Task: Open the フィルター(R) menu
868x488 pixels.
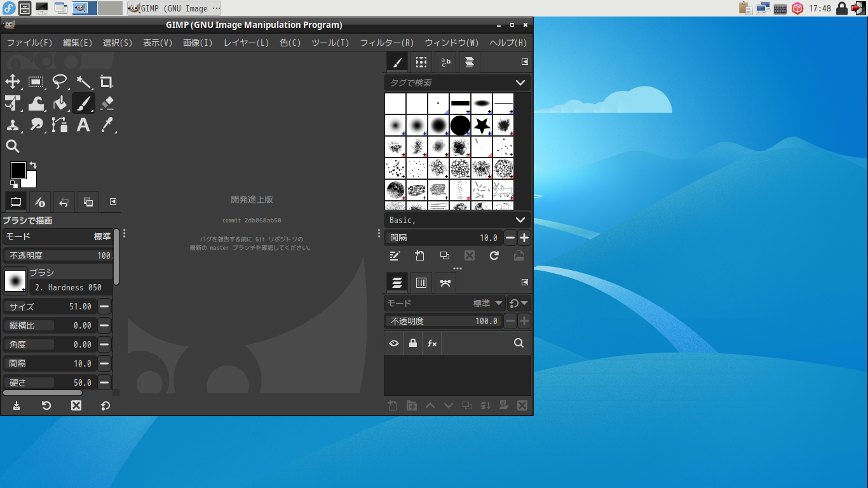Action: [x=387, y=43]
